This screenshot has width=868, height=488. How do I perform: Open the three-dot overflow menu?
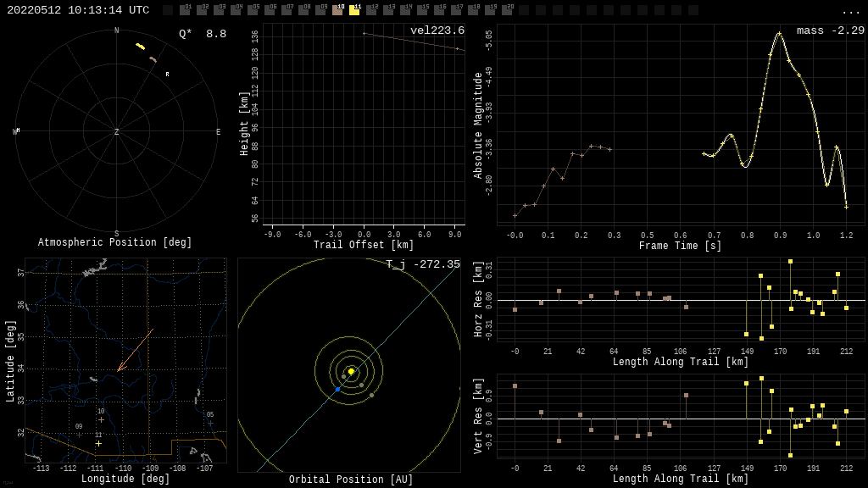tap(850, 11)
